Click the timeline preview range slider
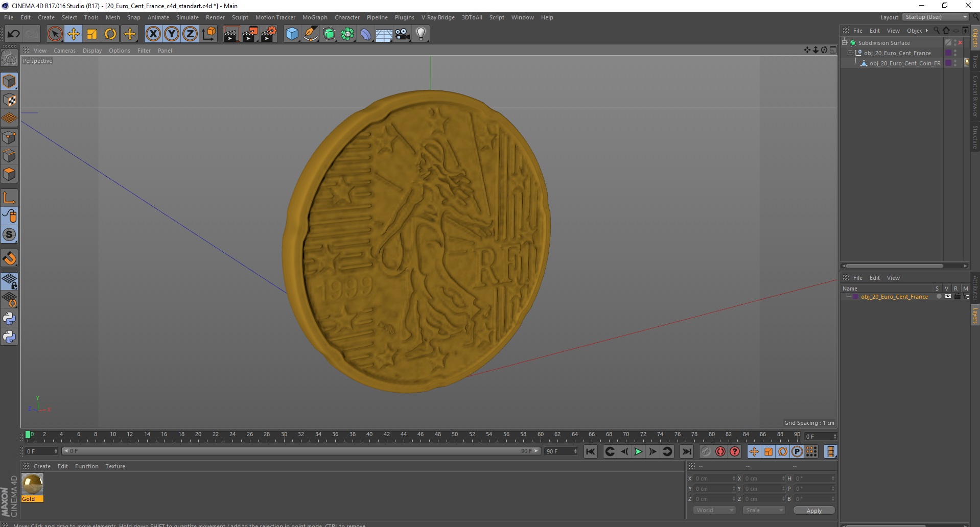Screen dimensions: 980x527 [301, 451]
